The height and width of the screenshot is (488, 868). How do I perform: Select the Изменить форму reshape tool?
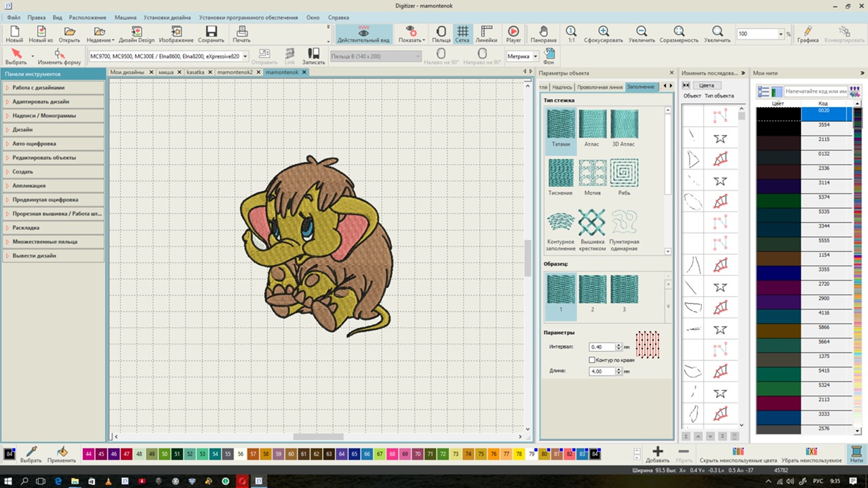pyautogui.click(x=59, y=56)
